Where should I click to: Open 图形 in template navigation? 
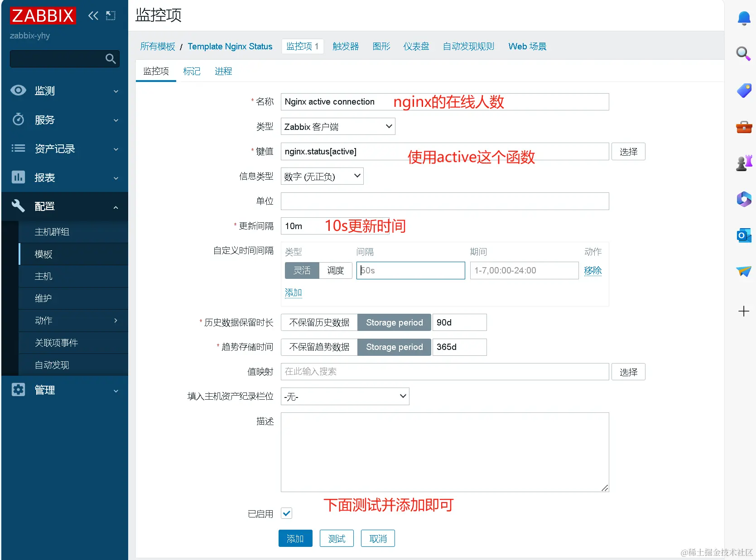pyautogui.click(x=381, y=46)
